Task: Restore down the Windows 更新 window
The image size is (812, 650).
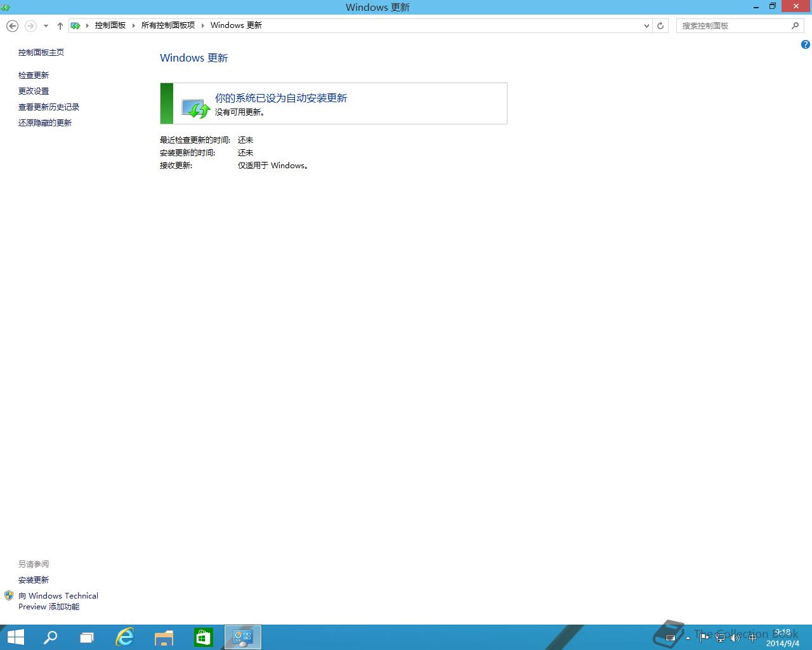Action: 773,7
